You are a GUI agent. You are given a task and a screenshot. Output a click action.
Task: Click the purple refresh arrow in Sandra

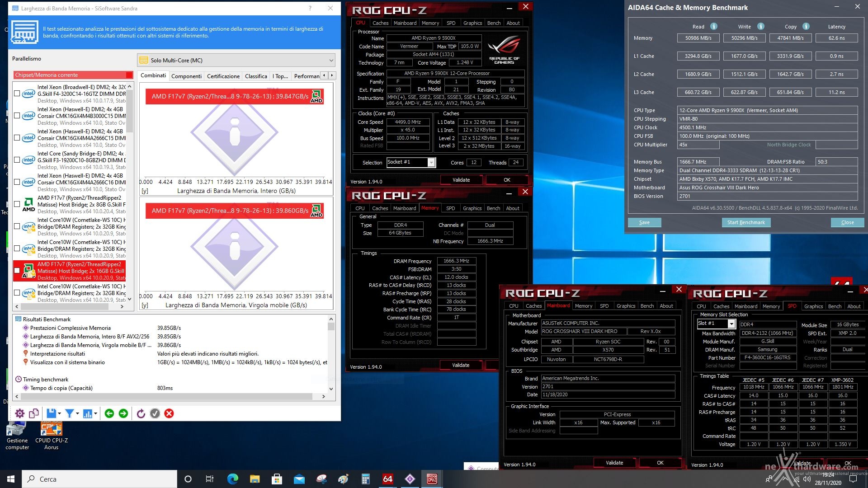click(141, 413)
